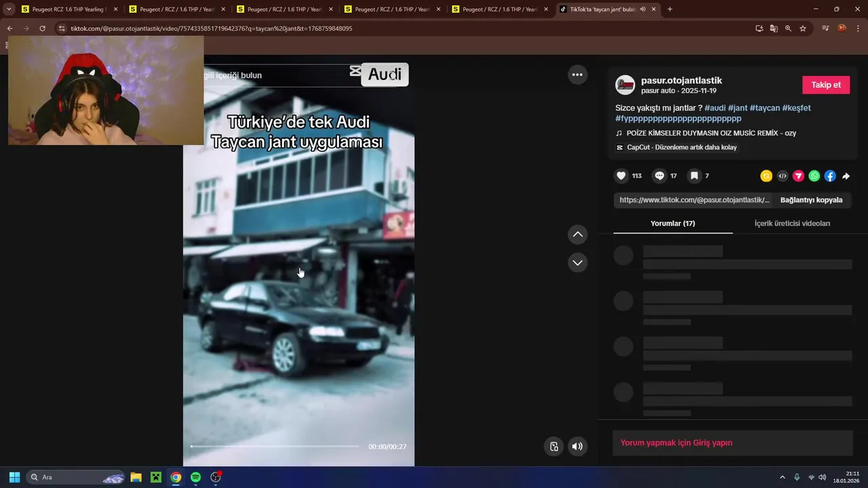Navigate back in the browser

(9, 28)
